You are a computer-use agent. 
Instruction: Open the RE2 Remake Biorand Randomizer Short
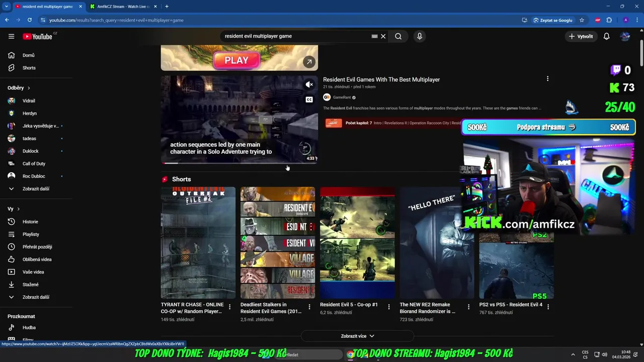coord(437,243)
